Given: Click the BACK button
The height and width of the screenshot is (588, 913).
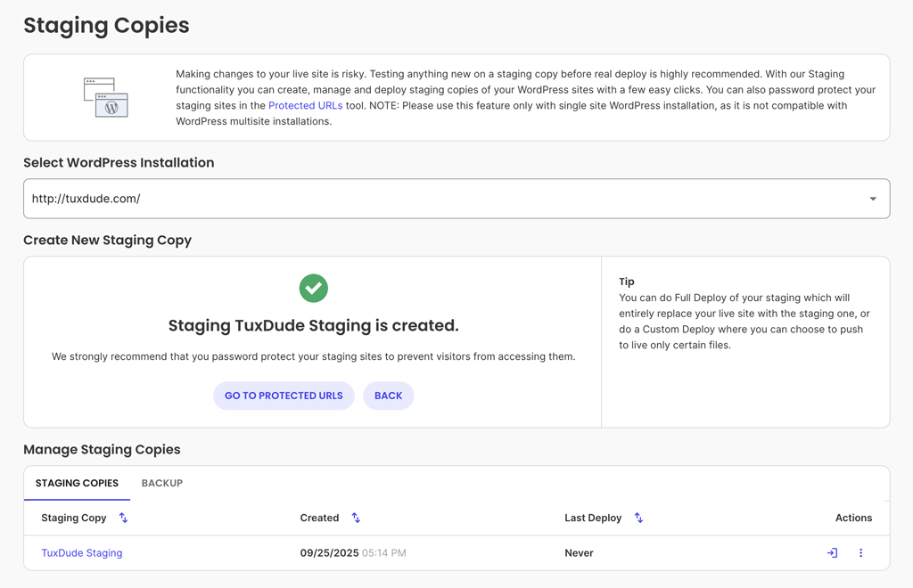Looking at the screenshot, I should [x=388, y=395].
